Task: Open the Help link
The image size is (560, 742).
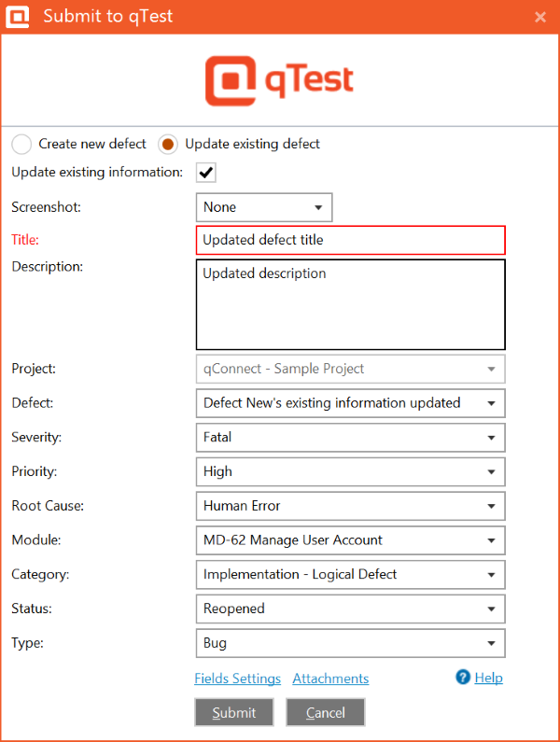Action: point(488,678)
